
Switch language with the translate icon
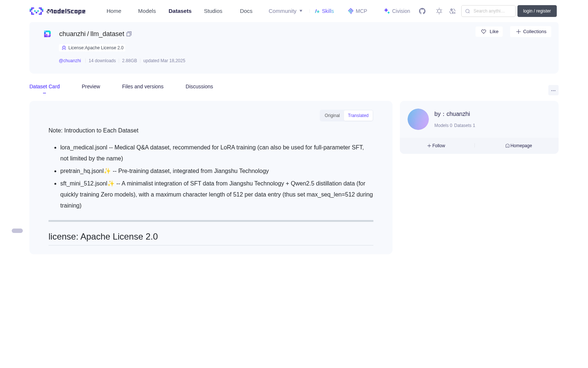tap(452, 11)
